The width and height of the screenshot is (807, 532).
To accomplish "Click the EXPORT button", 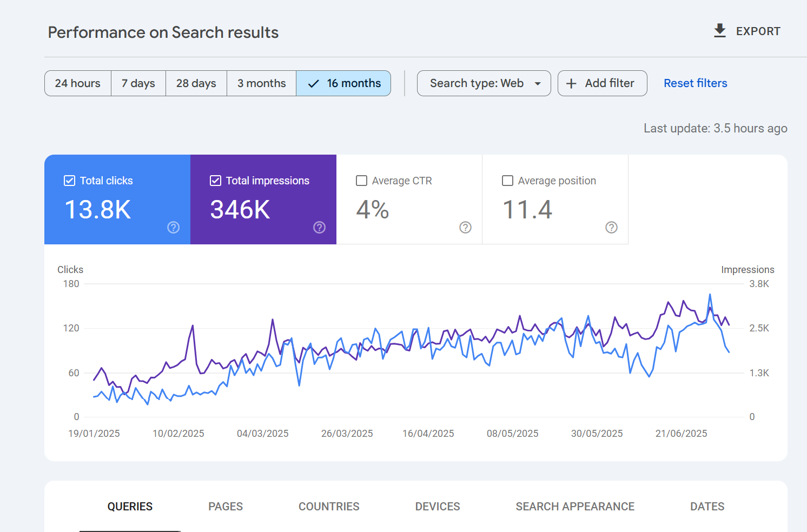I will tap(747, 31).
